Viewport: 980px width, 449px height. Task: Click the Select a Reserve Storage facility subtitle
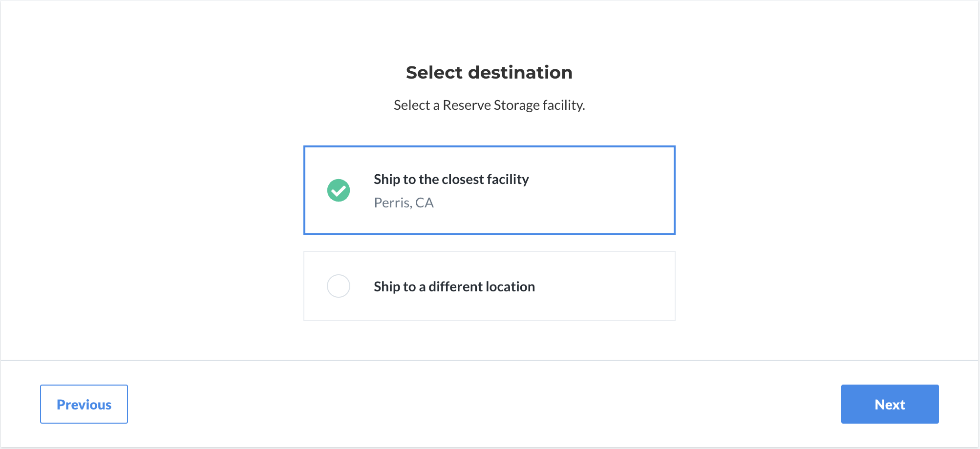click(x=490, y=105)
